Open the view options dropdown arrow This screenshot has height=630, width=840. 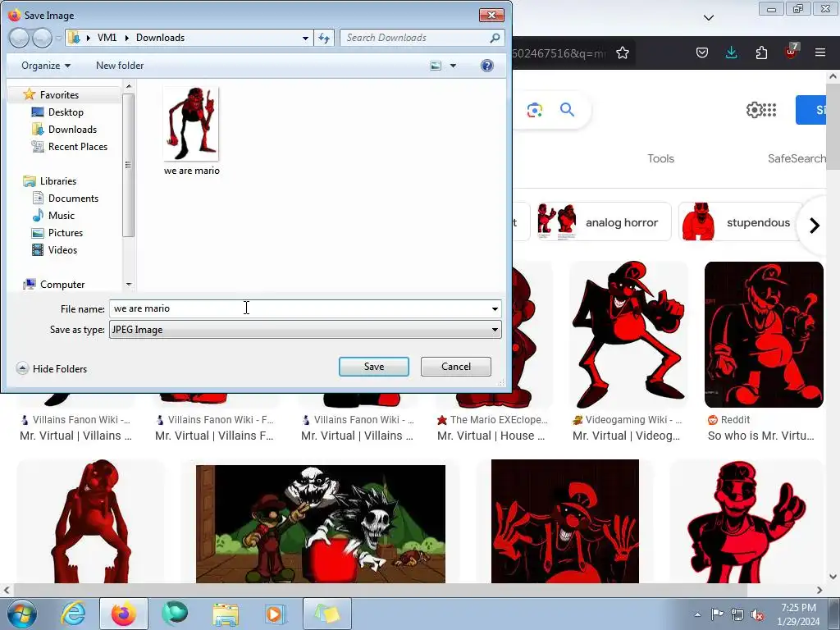tap(453, 66)
